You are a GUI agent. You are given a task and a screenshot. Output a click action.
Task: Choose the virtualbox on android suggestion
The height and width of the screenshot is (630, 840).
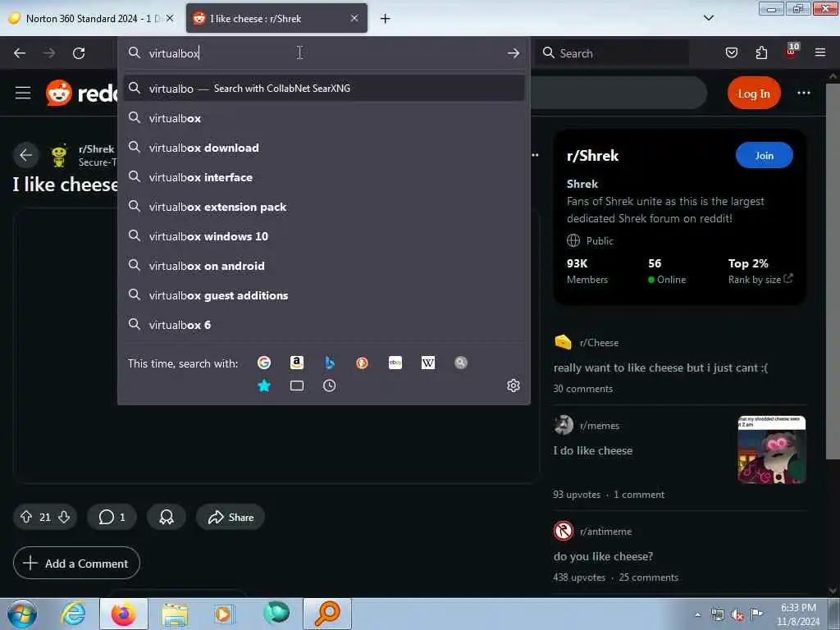click(x=324, y=266)
